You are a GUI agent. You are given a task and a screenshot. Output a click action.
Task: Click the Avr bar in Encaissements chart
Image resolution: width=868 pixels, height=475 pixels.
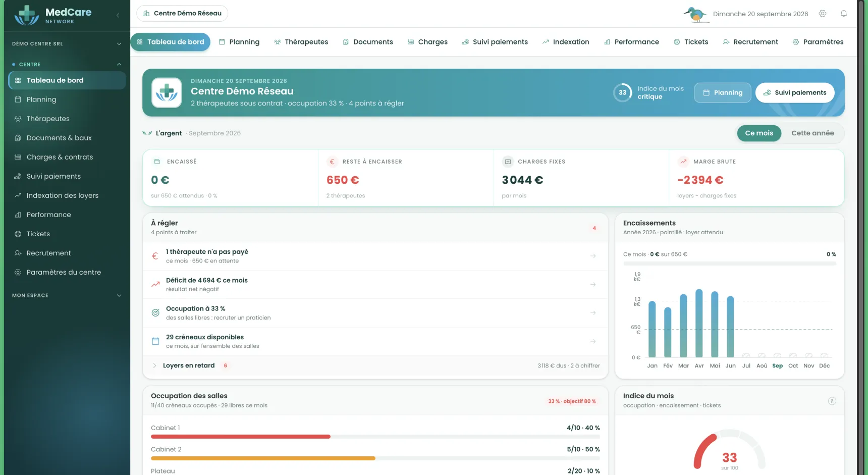[699, 323]
